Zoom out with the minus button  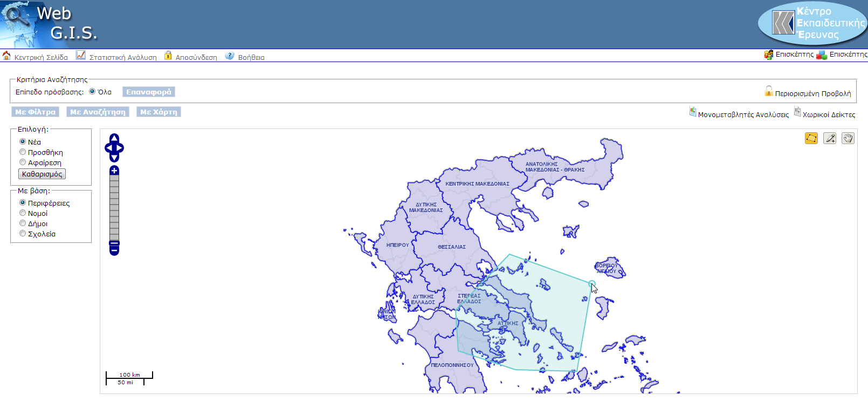click(x=114, y=250)
